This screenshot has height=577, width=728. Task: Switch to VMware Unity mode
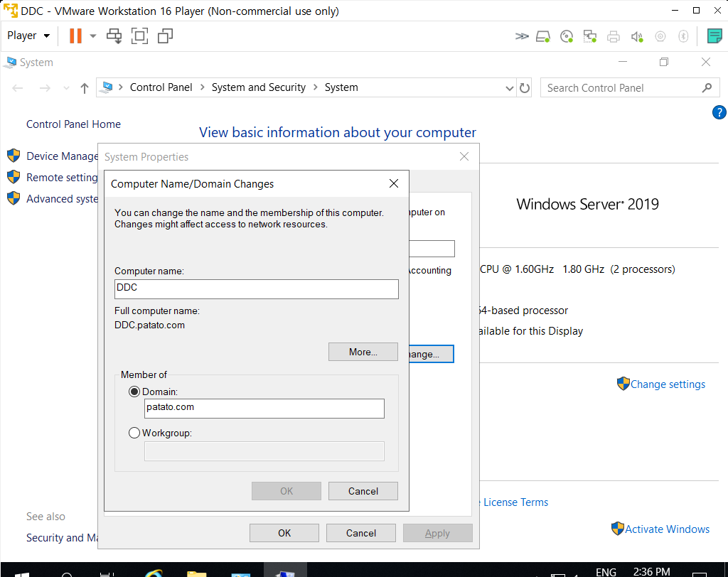tap(165, 36)
